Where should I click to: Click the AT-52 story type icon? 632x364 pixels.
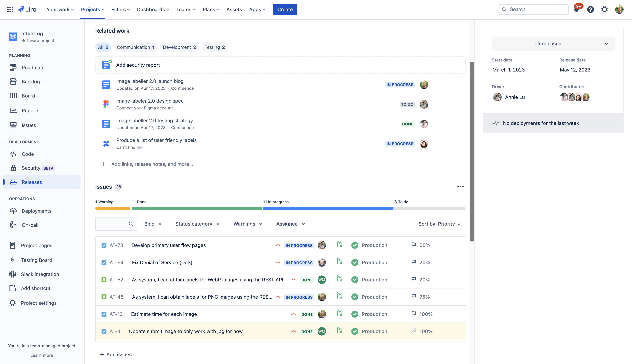point(104,280)
